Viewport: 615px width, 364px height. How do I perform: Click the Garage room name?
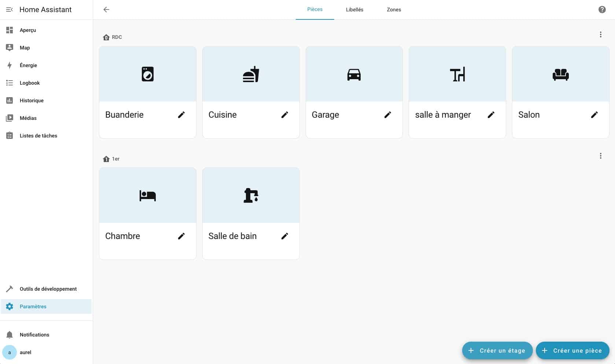point(325,115)
